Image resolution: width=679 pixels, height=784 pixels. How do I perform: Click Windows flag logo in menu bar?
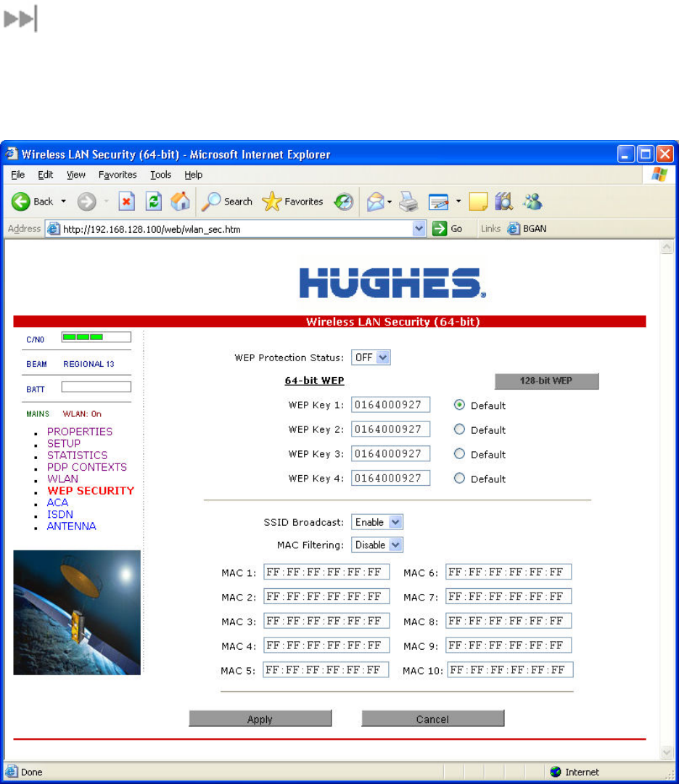coord(659,175)
